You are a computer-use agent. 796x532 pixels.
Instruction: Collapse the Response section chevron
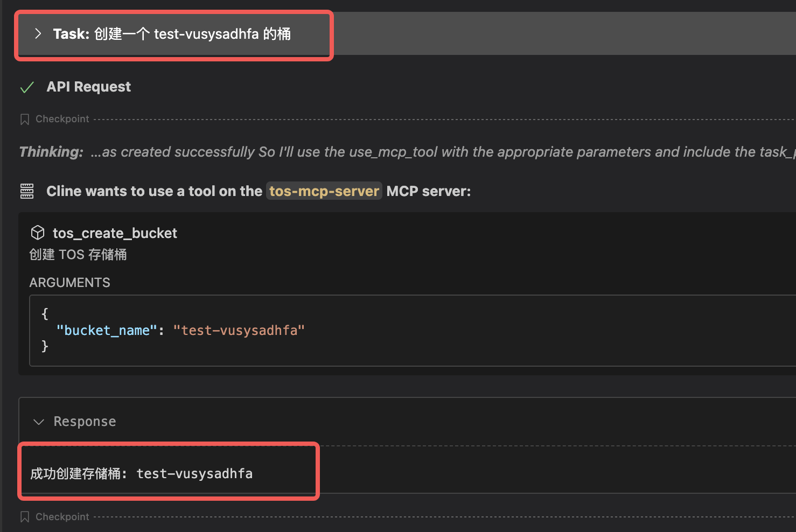pos(39,422)
